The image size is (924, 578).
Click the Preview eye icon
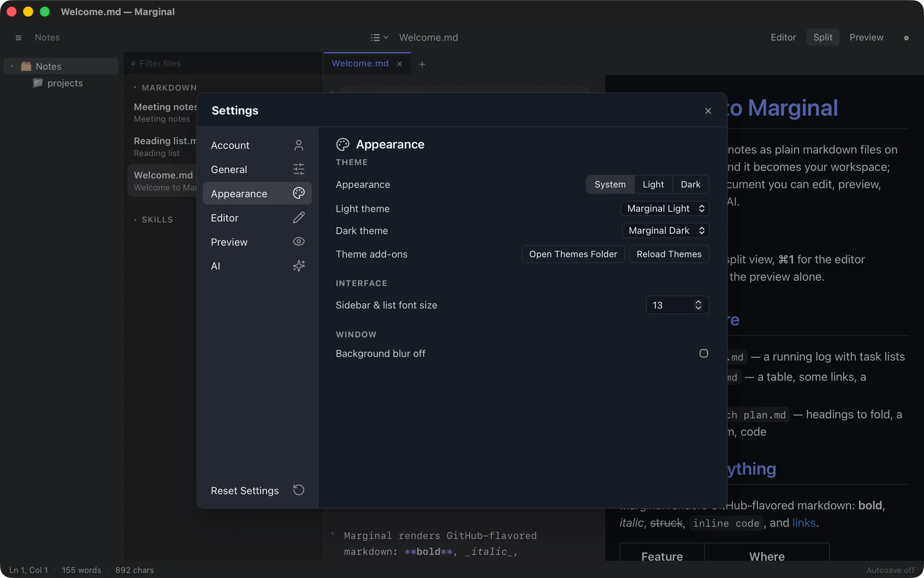click(298, 242)
